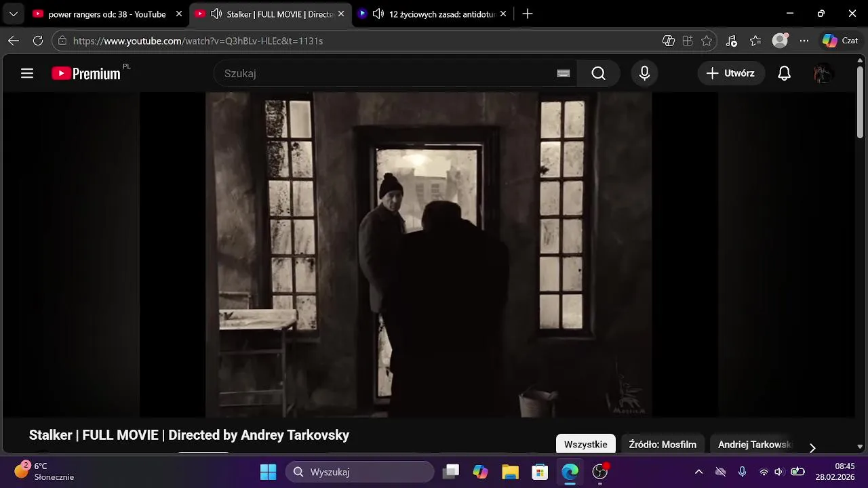Switch to Stalker FULL MOVIE tab
Image resolution: width=868 pixels, height=488 pixels.
[x=270, y=14]
